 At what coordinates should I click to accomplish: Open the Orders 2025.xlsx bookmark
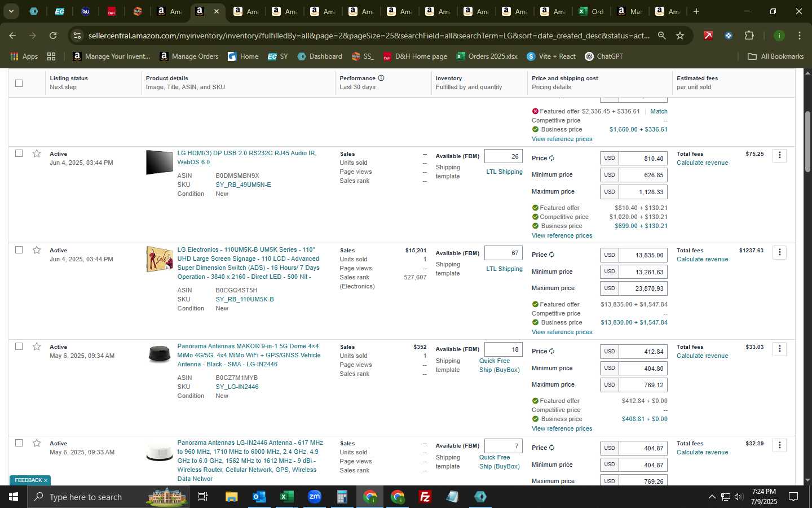point(487,56)
